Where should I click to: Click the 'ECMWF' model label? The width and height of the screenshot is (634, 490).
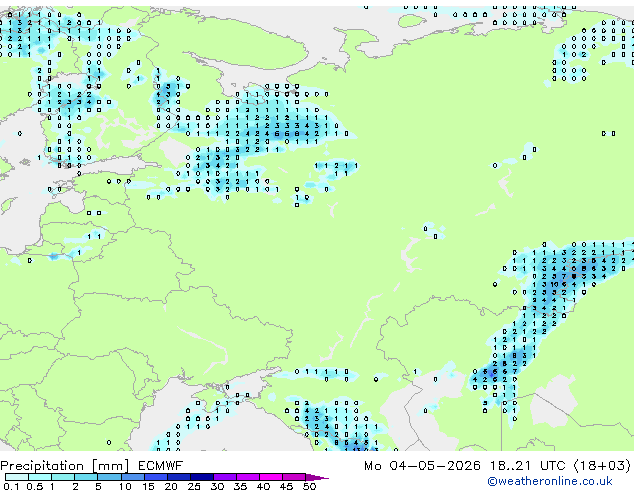point(161,466)
